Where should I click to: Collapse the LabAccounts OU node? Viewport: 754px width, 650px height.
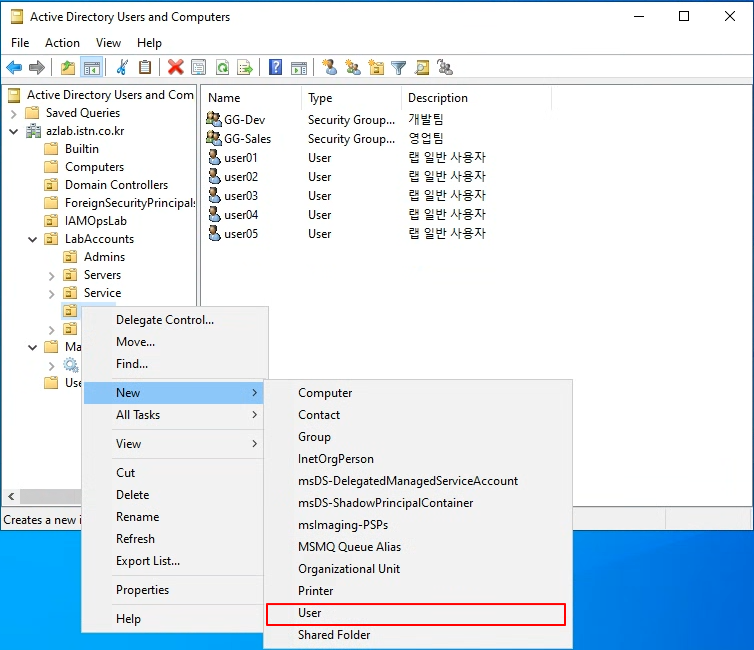click(x=32, y=239)
